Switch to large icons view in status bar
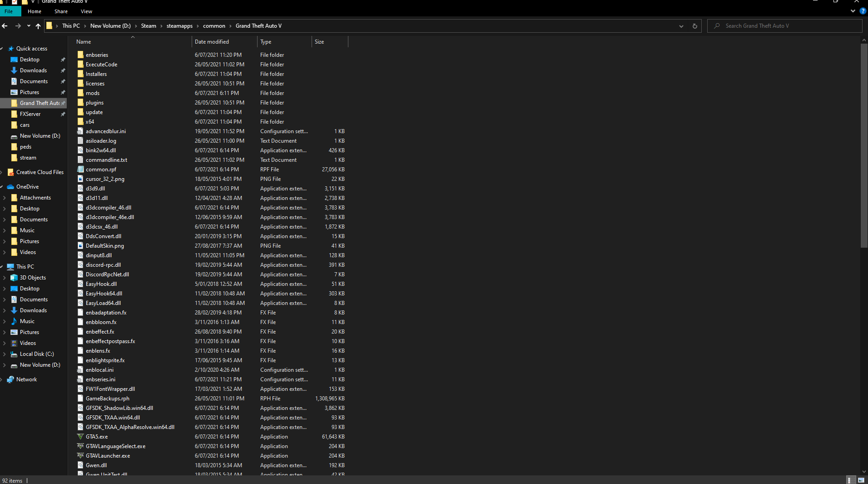The image size is (868, 484). pos(861,480)
